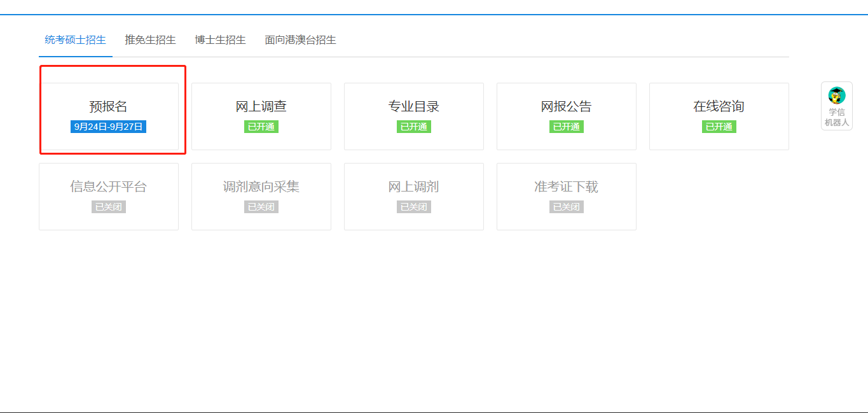
Task: Switch to the 统考硕士招生 tab
Action: tap(75, 39)
